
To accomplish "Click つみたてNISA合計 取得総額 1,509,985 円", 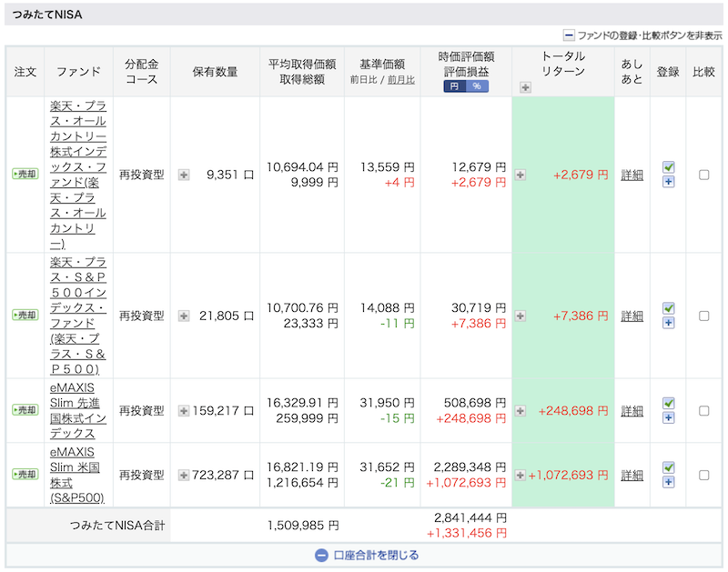I will click(303, 525).
